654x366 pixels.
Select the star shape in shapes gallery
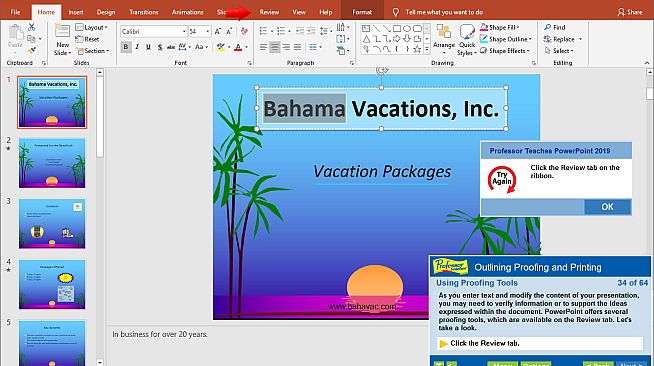[x=417, y=49]
